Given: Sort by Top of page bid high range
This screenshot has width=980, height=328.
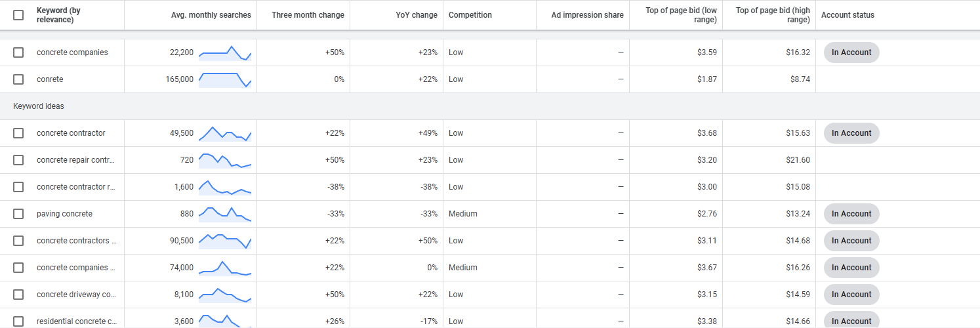Looking at the screenshot, I should point(773,15).
